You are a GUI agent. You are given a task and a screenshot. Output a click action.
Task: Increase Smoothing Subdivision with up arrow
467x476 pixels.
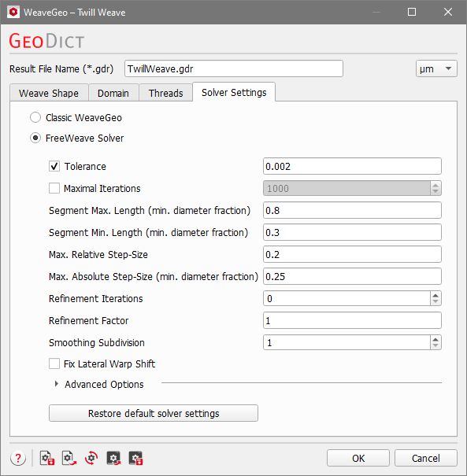(x=435, y=339)
